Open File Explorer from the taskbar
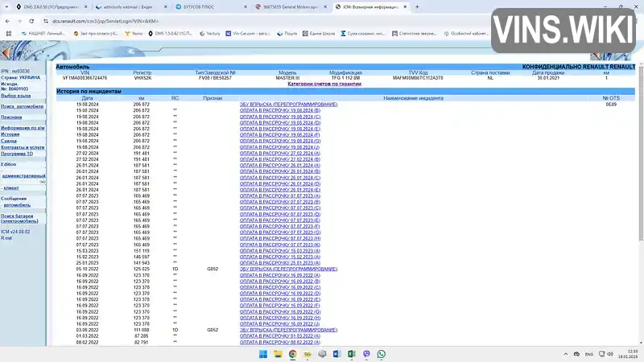The image size is (644, 362). click(278, 354)
